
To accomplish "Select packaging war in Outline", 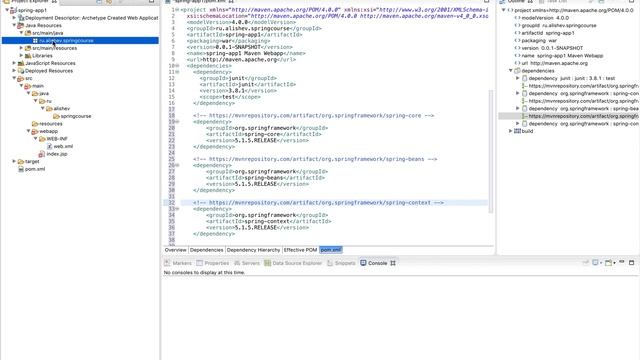I will tap(539, 40).
